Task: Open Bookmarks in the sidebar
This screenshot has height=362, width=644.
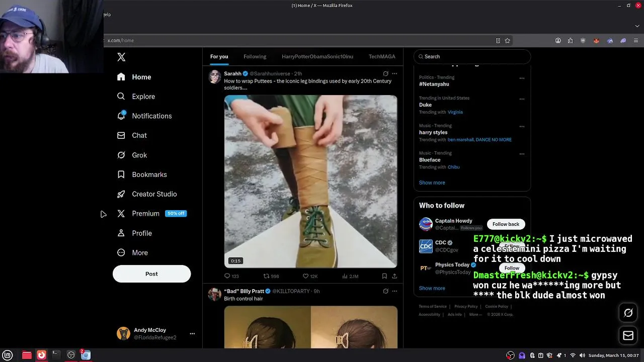Action: [142, 174]
